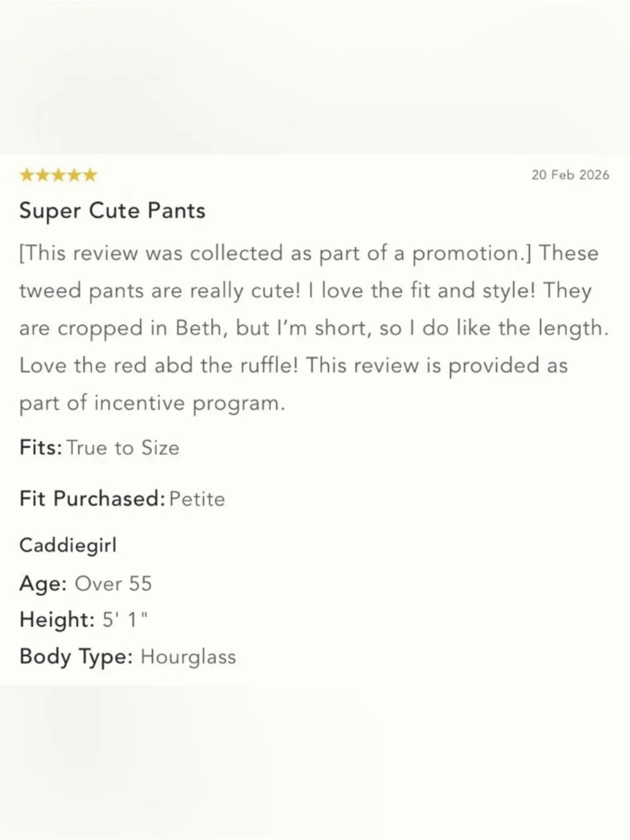Click the review date 20 Feb 2026

[x=570, y=175]
